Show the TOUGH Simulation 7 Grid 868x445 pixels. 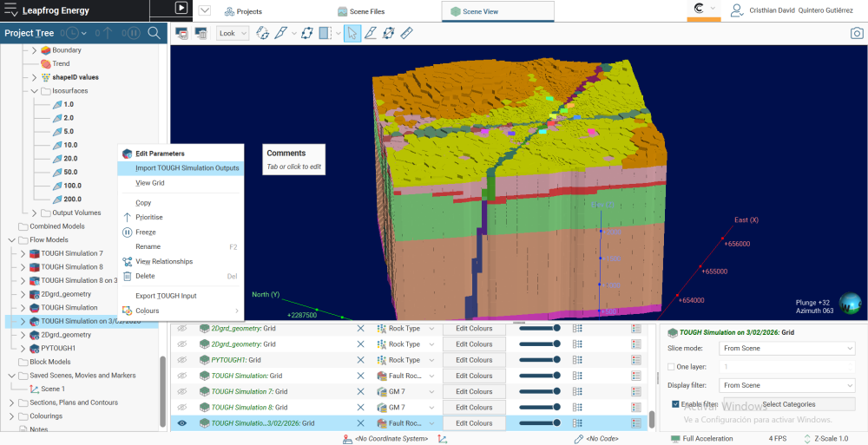[181, 391]
